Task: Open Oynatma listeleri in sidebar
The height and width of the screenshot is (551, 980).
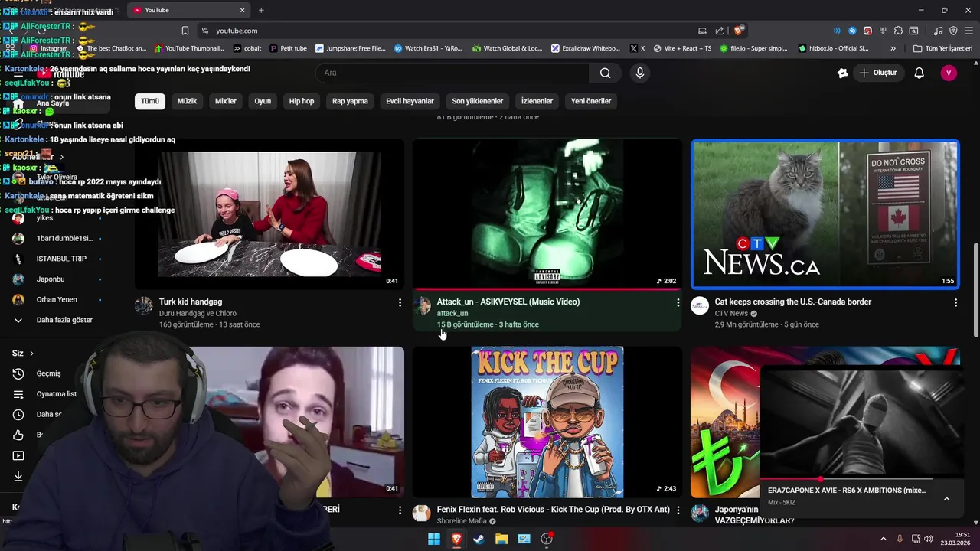Action: (57, 394)
